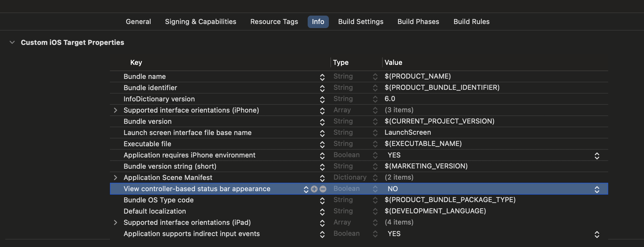Switch to the Build Settings tab
The height and width of the screenshot is (247, 644).
click(x=361, y=22)
